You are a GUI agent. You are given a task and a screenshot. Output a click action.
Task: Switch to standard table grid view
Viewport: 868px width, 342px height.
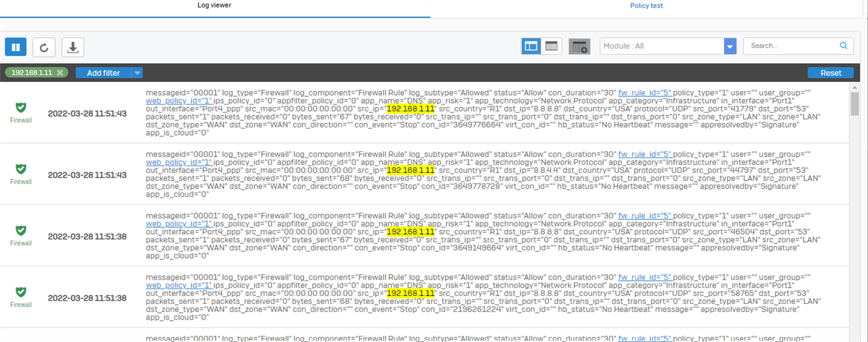(551, 46)
